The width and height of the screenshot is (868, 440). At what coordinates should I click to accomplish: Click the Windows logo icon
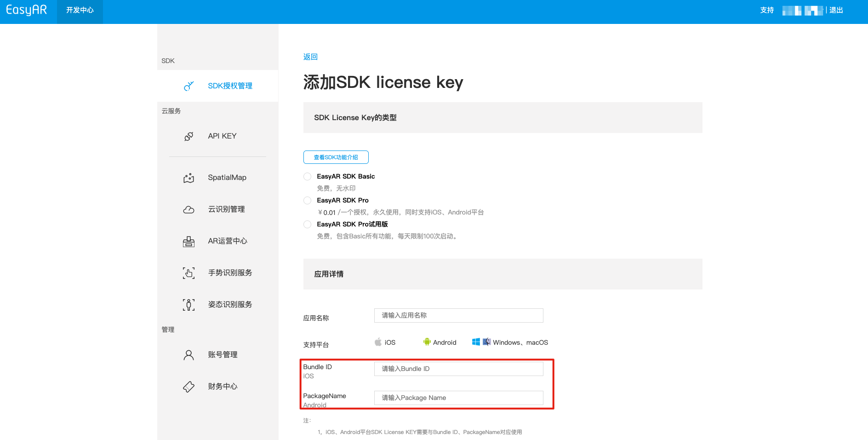click(476, 342)
